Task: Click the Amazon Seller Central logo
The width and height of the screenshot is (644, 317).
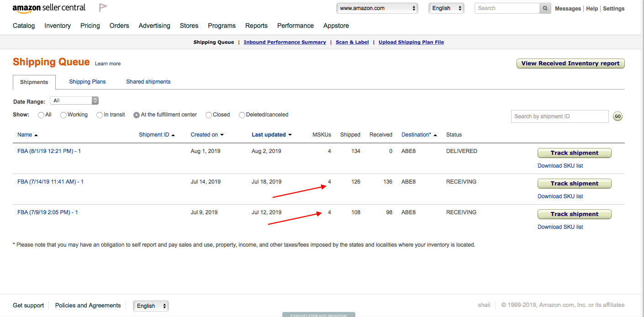Action: point(49,8)
